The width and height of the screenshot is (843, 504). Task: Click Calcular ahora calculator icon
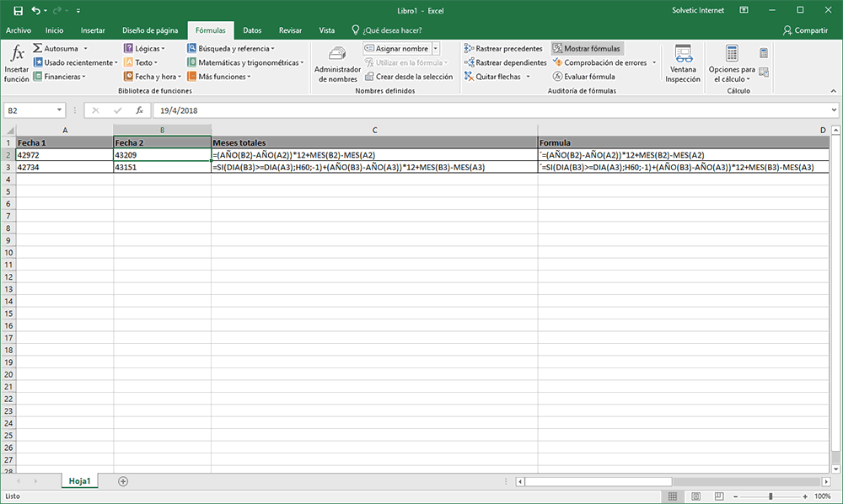tap(764, 53)
